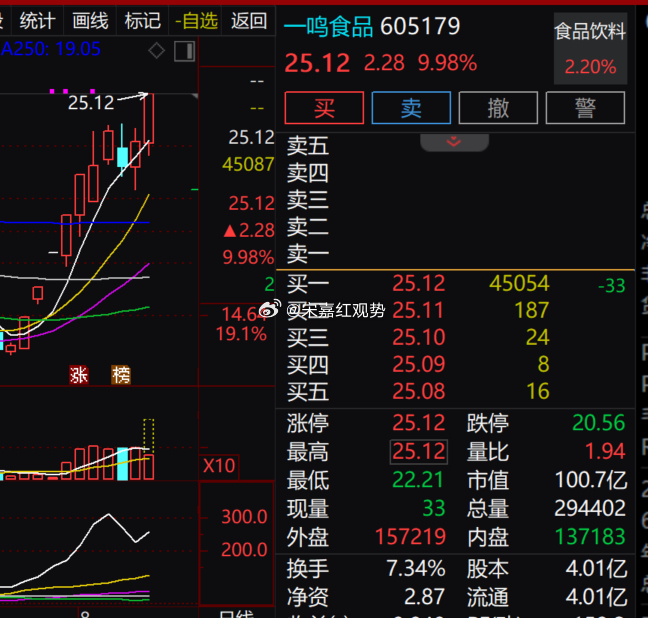Click the 张 marker on the chart
This screenshot has height=618, width=648.
pyautogui.click(x=79, y=375)
